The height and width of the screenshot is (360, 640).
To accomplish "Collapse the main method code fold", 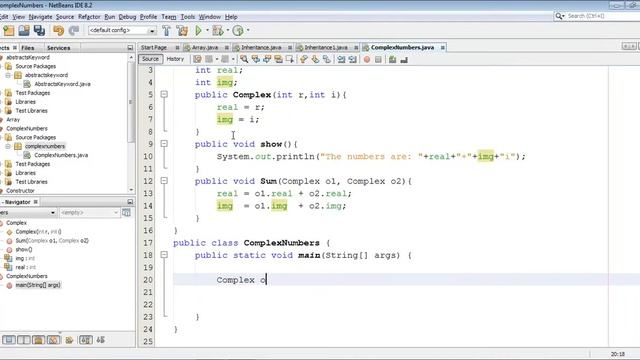I will point(164,255).
